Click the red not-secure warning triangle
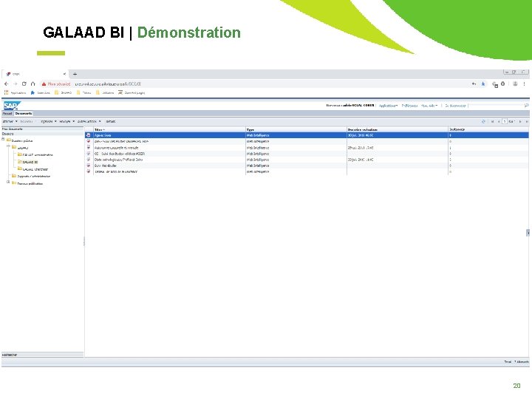Image resolution: width=532 pixels, height=399 pixels. coord(44,83)
